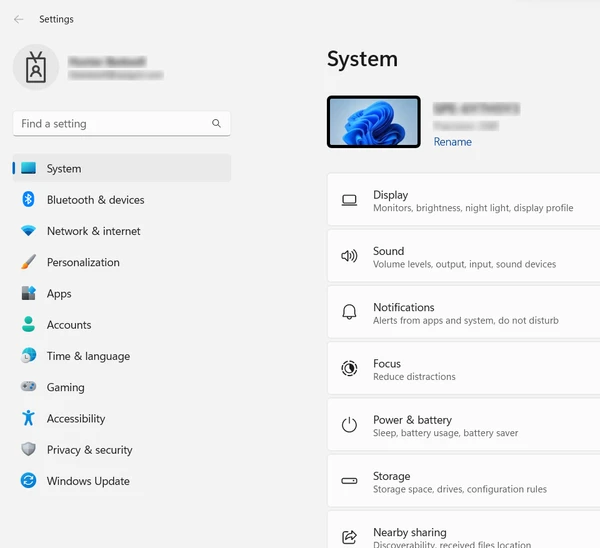Screen dimensions: 600x548
Task: Click the Personalization paintbrush icon
Action: point(28,262)
